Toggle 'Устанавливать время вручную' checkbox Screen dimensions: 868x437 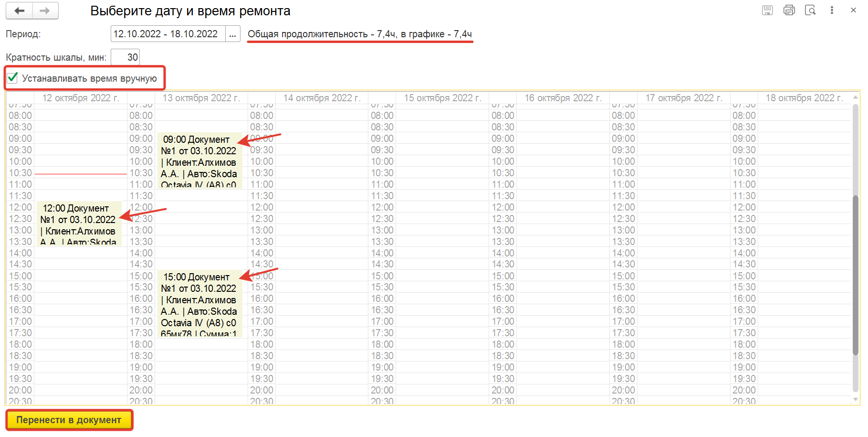(13, 78)
